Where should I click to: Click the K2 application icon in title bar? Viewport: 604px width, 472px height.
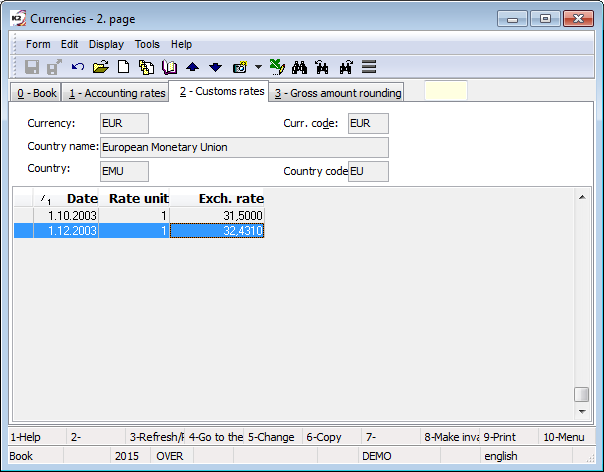(x=18, y=18)
